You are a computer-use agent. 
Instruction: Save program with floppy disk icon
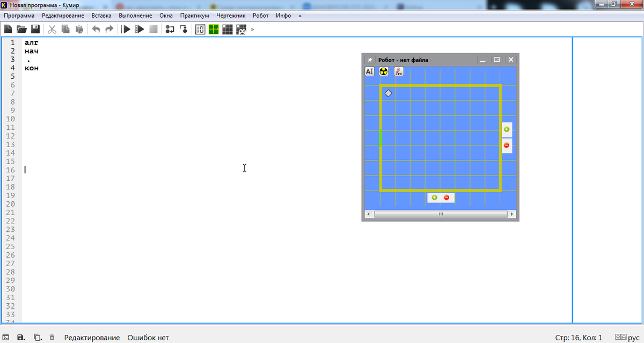[35, 29]
